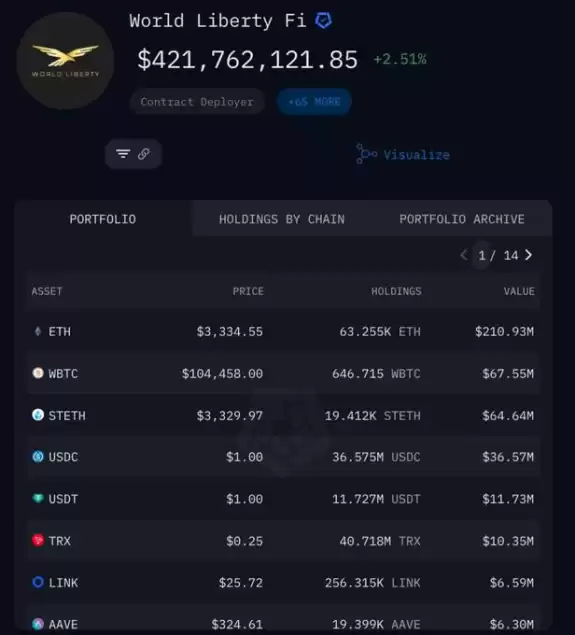Select the LINK token icon
The height and width of the screenshot is (635, 575).
38,582
